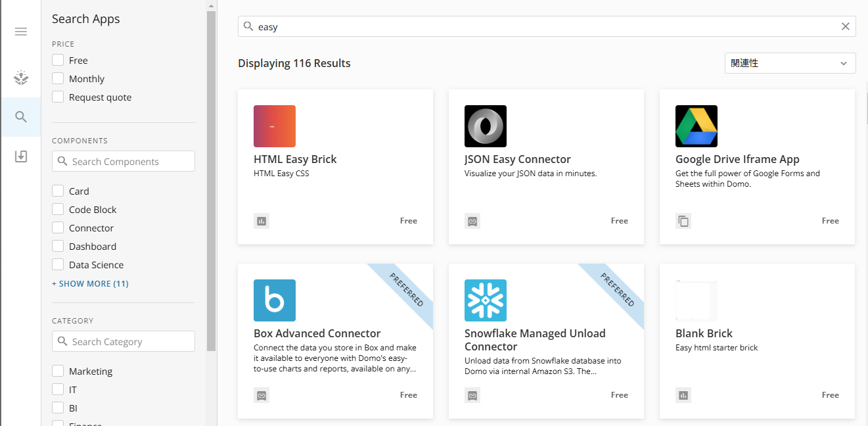
Task: Click the PREFERRED ribbon on Snowflake card
Action: click(x=618, y=290)
